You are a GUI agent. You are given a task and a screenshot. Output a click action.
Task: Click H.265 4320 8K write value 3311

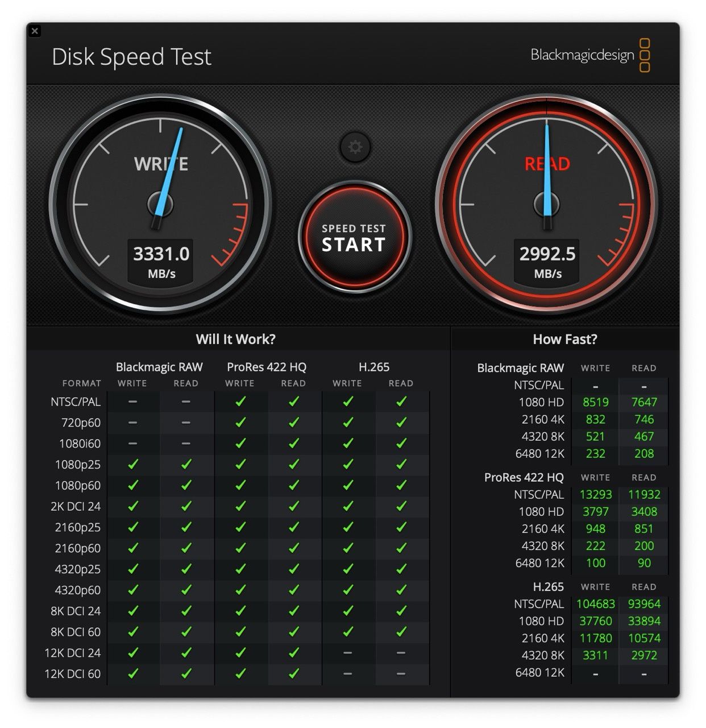click(x=596, y=655)
